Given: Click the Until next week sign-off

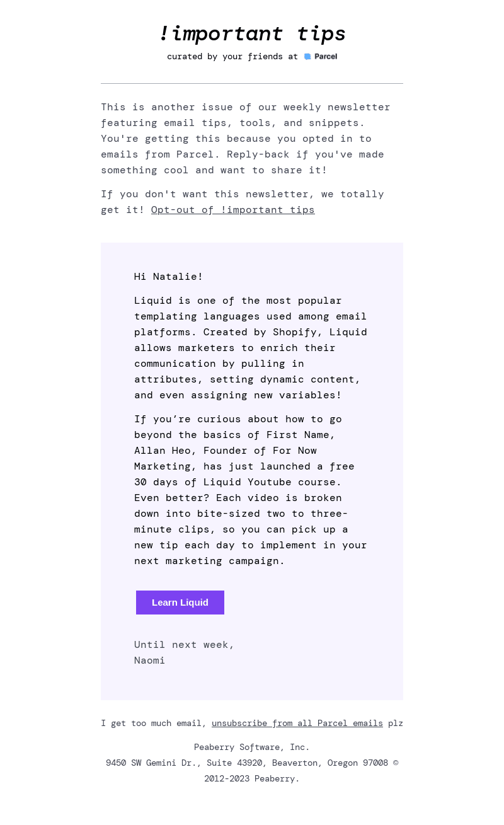Looking at the screenshot, I should point(185,645).
